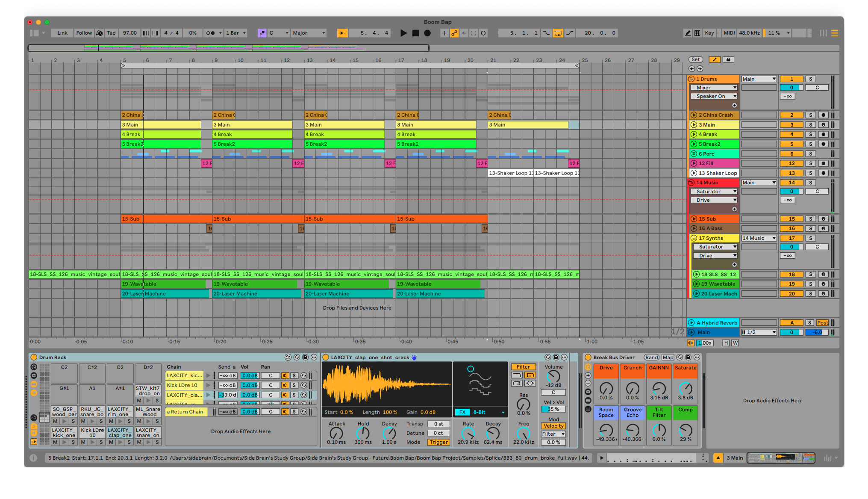
Task: Toggle the computer MIDI keyboard icon
Action: pyautogui.click(x=697, y=33)
